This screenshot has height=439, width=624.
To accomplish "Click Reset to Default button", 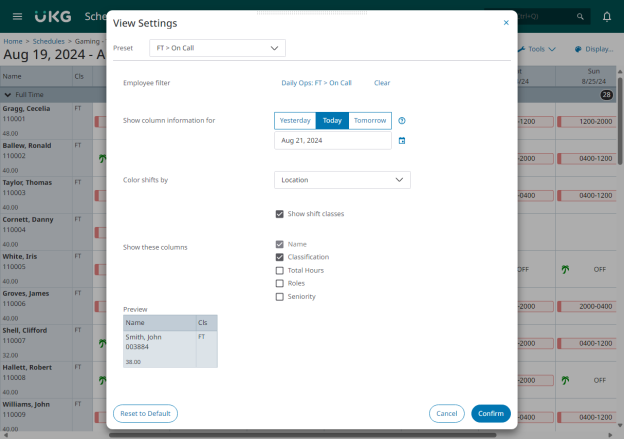I will click(x=145, y=414).
